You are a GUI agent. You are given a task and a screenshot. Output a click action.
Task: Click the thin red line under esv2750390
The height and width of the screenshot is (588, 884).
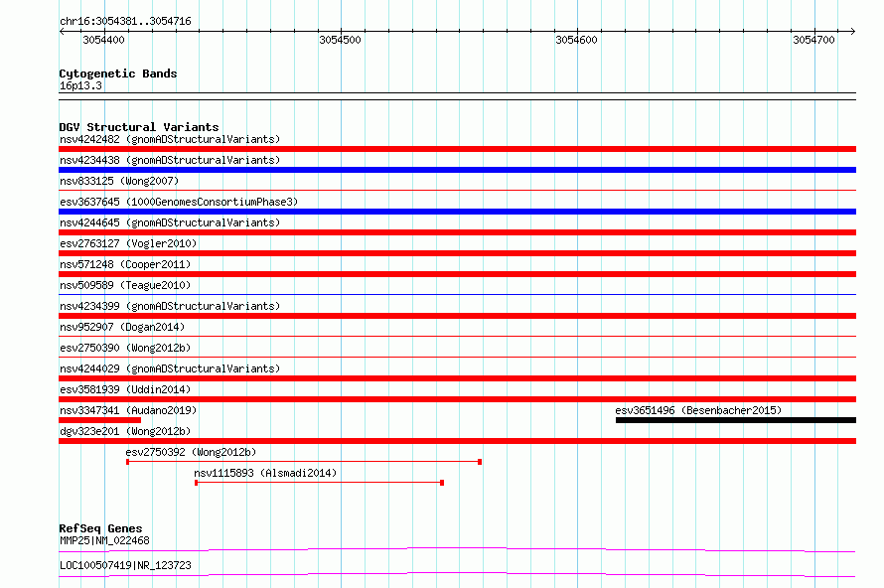[457, 357]
